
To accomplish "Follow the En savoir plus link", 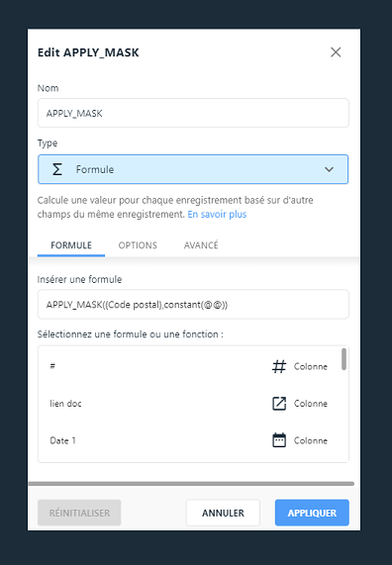I will coord(217,215).
